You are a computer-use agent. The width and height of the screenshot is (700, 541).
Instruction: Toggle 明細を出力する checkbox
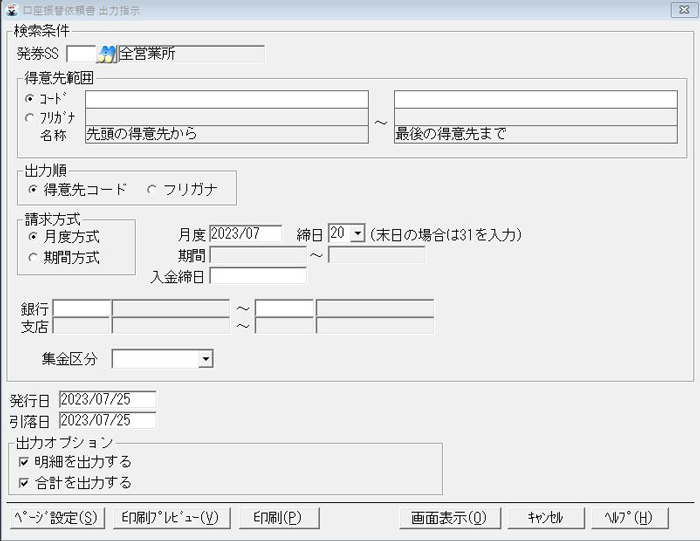(x=24, y=462)
